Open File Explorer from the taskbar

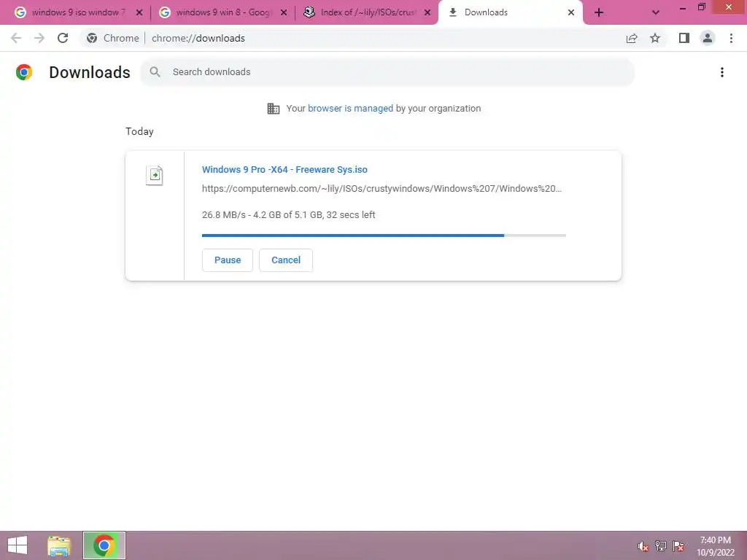pyautogui.click(x=59, y=545)
